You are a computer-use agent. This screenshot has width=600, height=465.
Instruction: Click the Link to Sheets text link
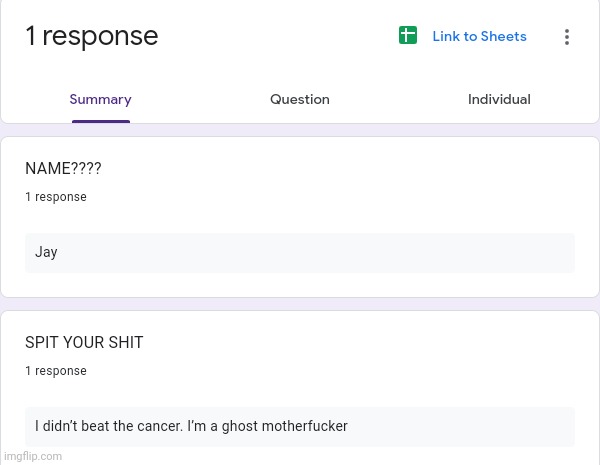coord(479,36)
